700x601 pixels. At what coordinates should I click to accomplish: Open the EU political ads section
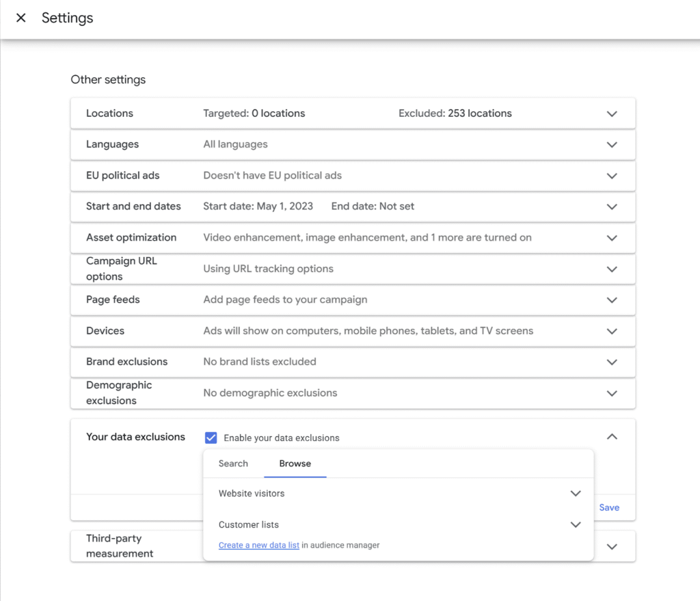pyautogui.click(x=612, y=176)
